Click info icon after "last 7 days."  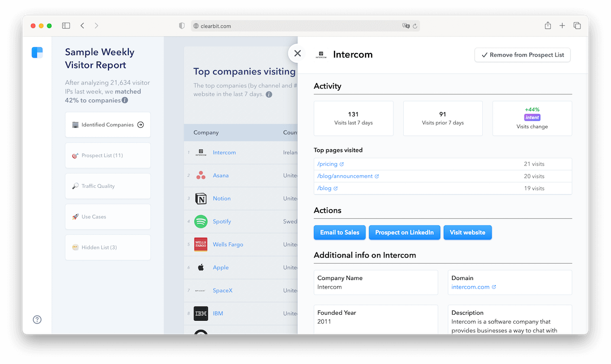point(269,94)
